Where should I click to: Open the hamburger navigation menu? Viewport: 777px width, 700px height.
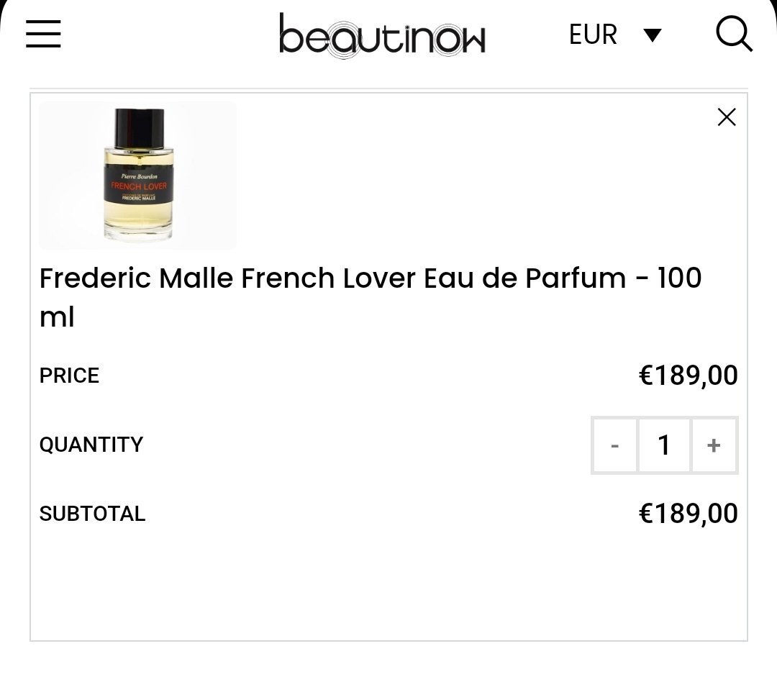coord(43,34)
